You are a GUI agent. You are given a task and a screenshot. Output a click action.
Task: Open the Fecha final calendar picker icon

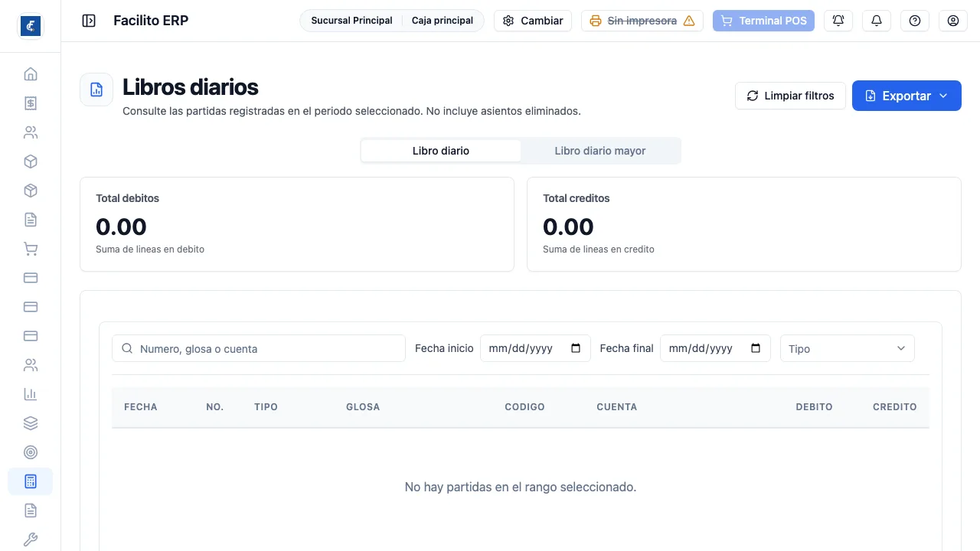pyautogui.click(x=756, y=348)
